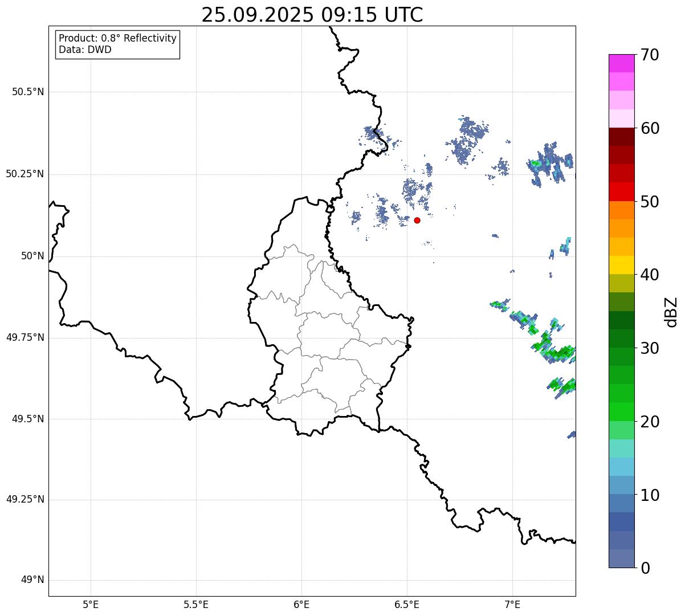Click the 5.5°E longitude label
This screenshot has height=616, width=685.
(x=196, y=605)
